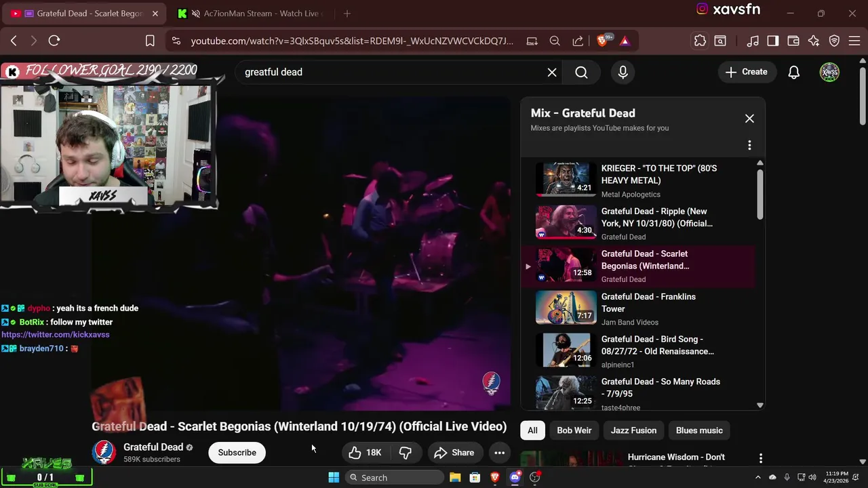
Task: Open OBS Studio from the taskbar
Action: point(535,478)
